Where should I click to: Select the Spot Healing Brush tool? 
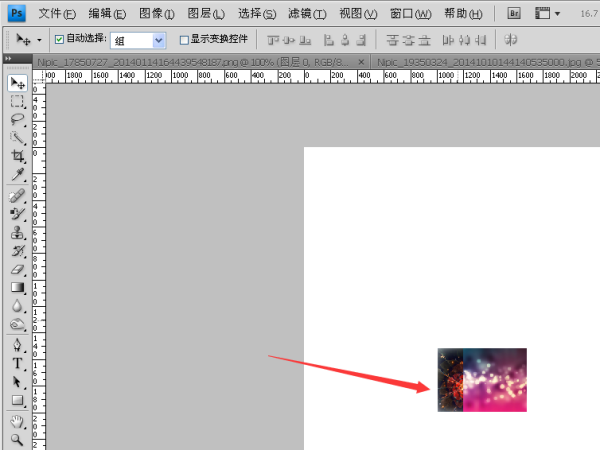coord(17,196)
